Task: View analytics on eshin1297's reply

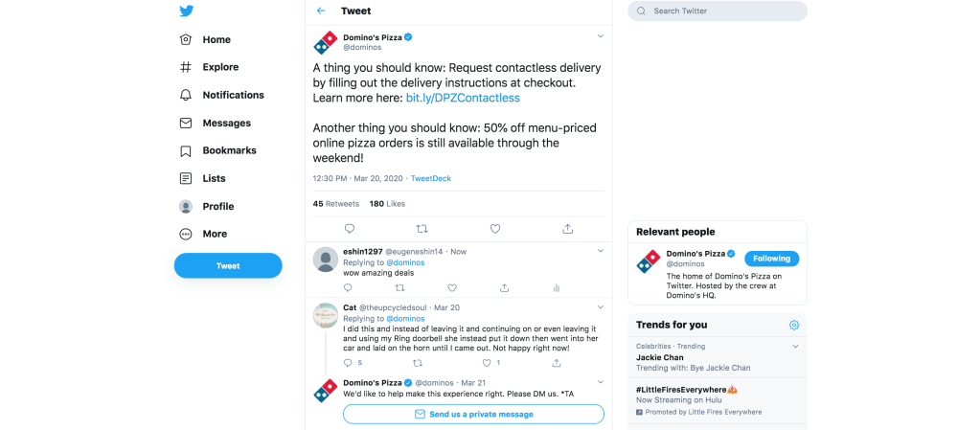Action: point(556,287)
